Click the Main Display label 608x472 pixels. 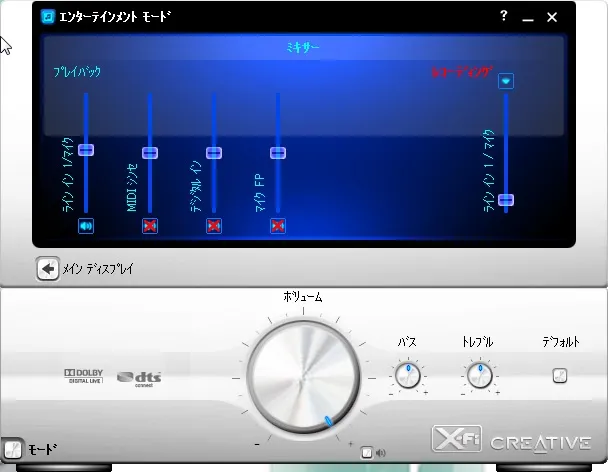[97, 269]
